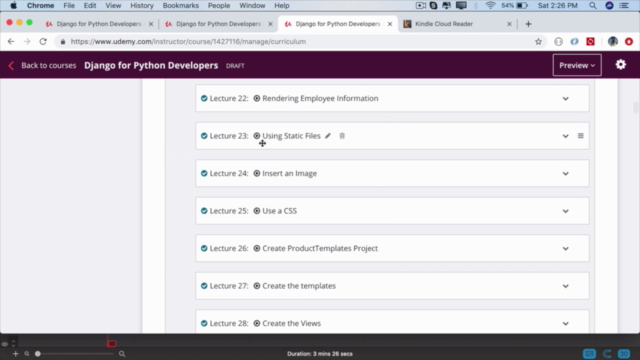Image resolution: width=640 pixels, height=360 pixels.
Task: Click the Use a CSS lecture title
Action: coord(280,211)
